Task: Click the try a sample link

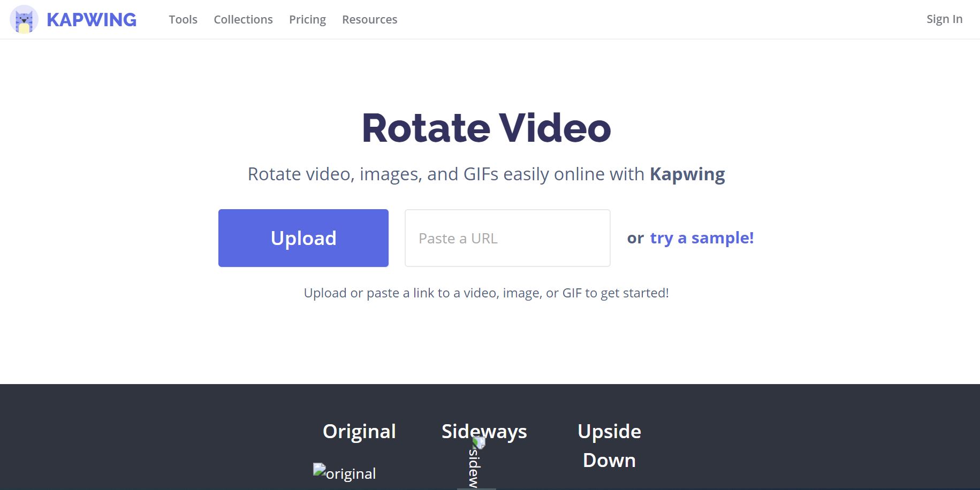Action: [702, 238]
